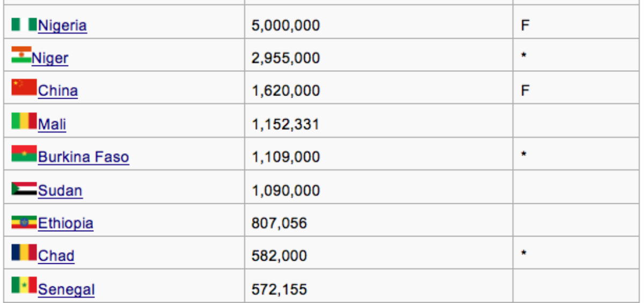Screen dimensions: 644x303
Task: Click the Nigeria flag icon
Action: click(x=24, y=24)
